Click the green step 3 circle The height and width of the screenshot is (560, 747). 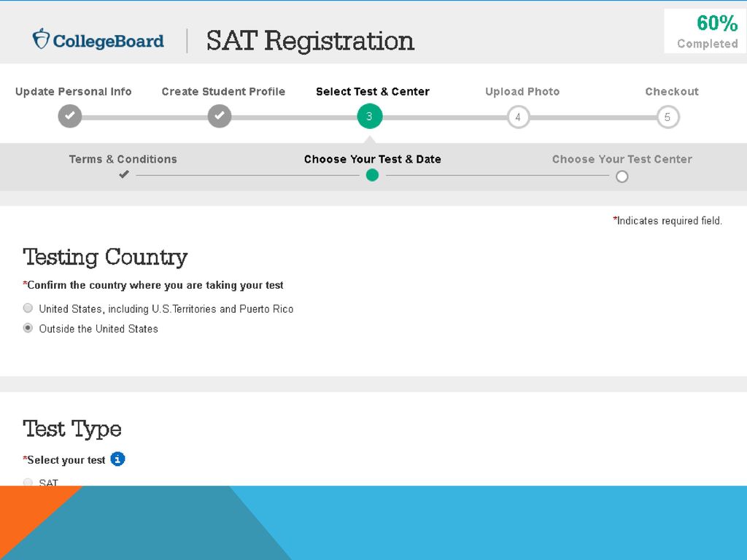tap(370, 116)
